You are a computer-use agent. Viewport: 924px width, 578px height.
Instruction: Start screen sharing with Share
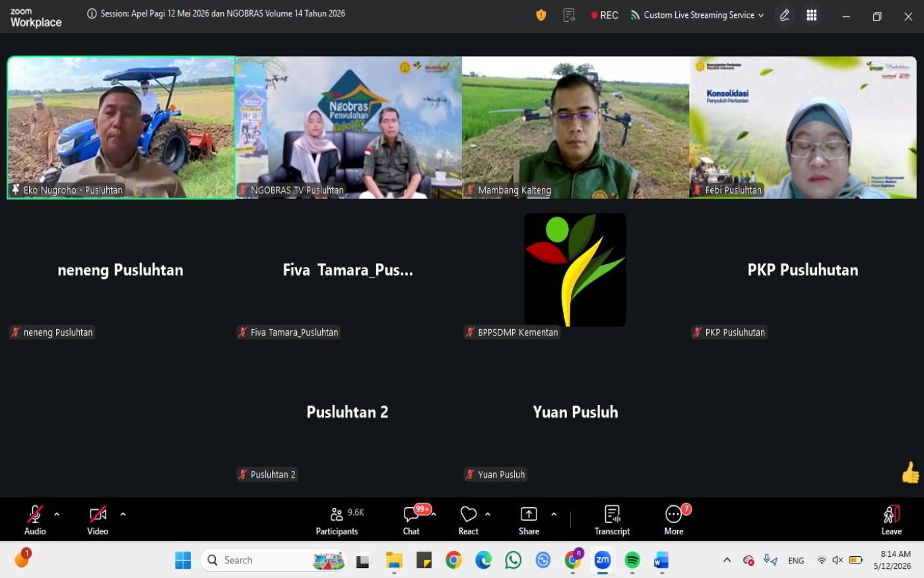tap(529, 520)
